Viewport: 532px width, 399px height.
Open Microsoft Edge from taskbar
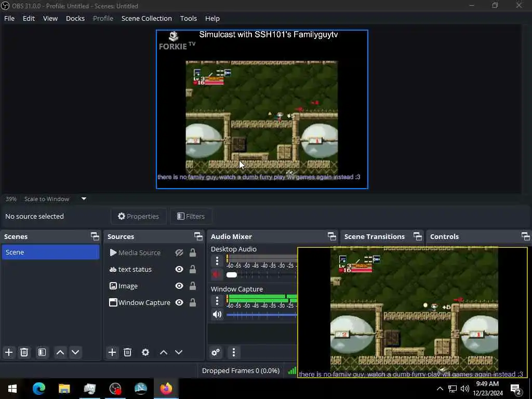pyautogui.click(x=39, y=389)
